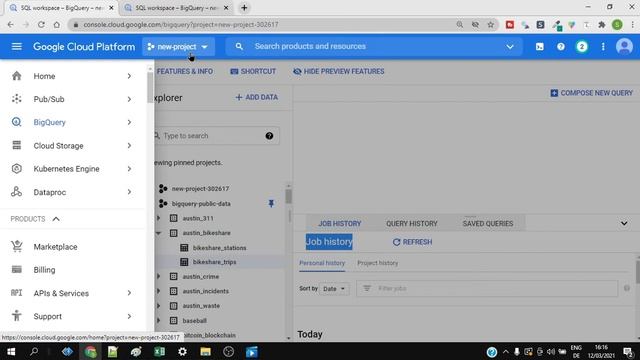Expand the Cloud Storage submenu chevron
The height and width of the screenshot is (360, 640).
(129, 145)
